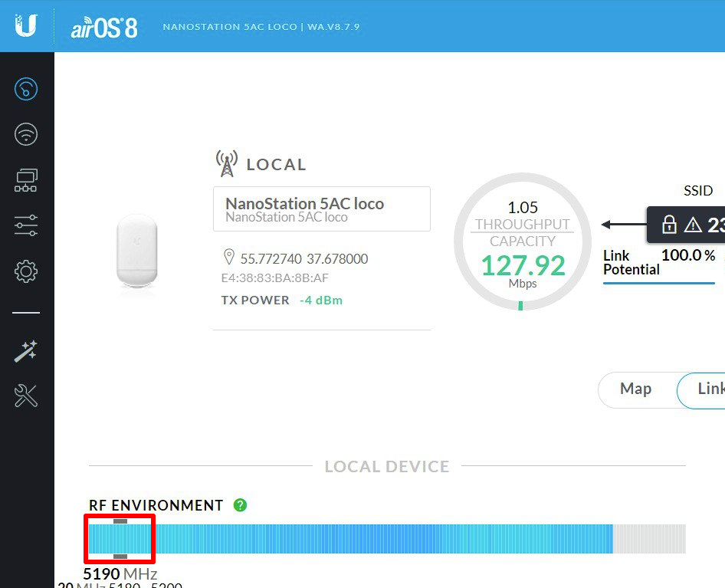The height and width of the screenshot is (588, 725).
Task: Open the Tools wrench icon
Action: [x=26, y=396]
